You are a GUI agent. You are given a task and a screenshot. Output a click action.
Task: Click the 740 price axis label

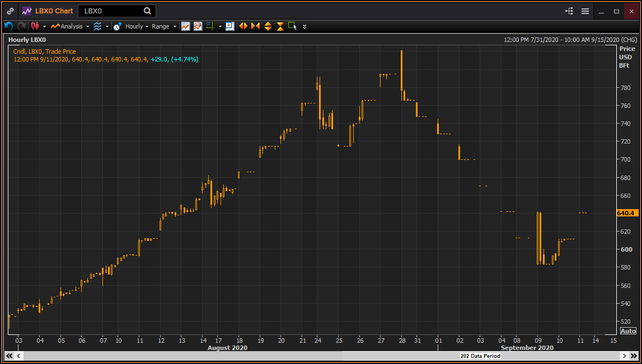pyautogui.click(x=625, y=124)
